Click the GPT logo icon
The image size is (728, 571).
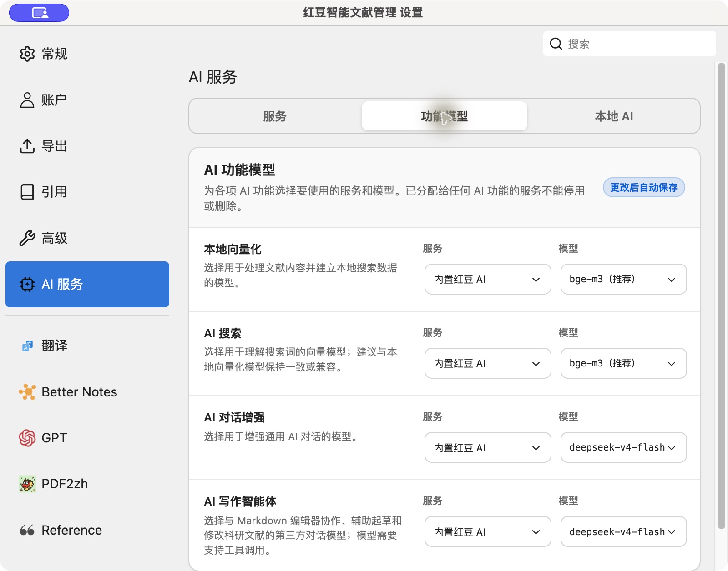click(27, 438)
